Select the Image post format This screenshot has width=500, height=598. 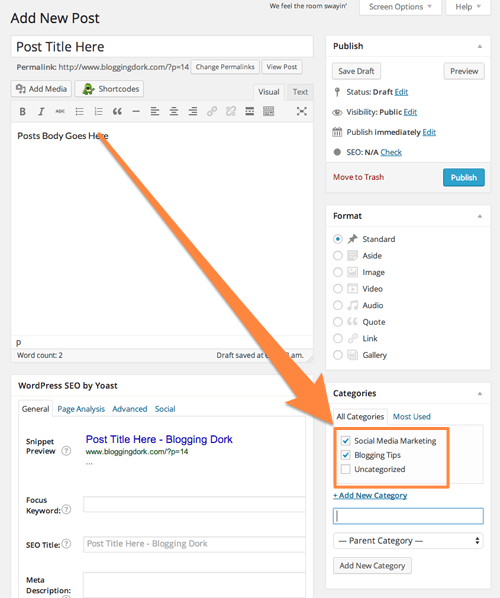[338, 272]
